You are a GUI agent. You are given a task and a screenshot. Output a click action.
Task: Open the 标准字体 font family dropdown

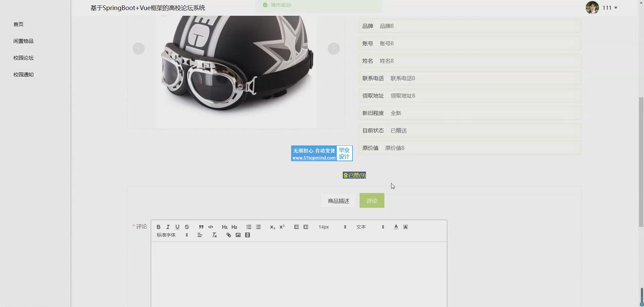tap(172, 235)
